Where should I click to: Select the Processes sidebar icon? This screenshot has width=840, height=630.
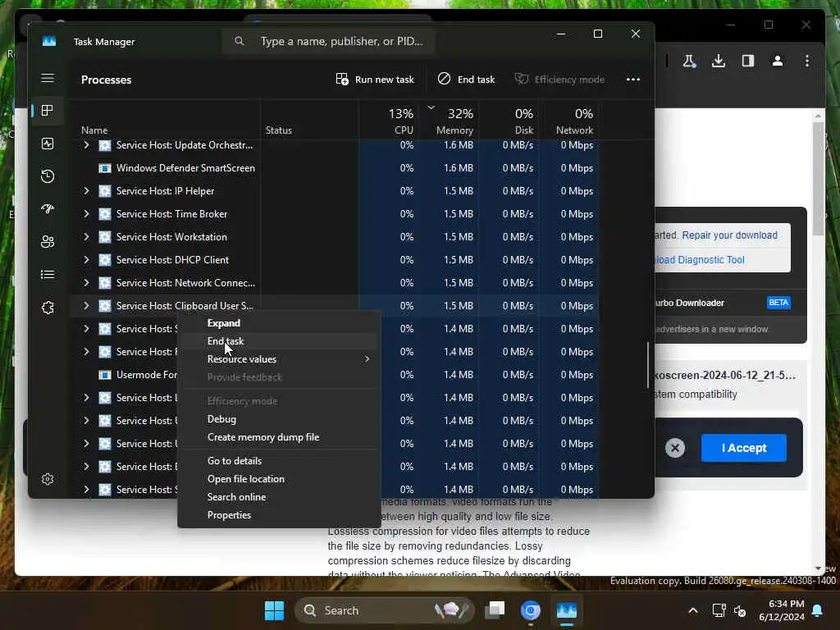click(x=48, y=111)
